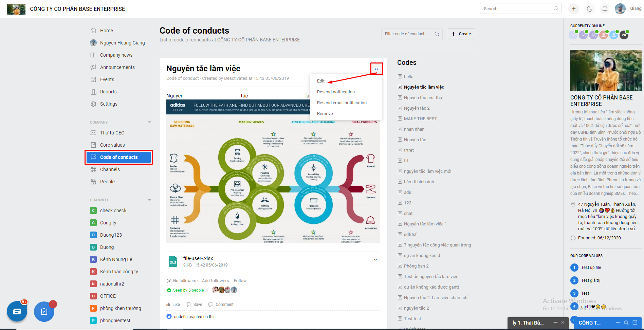
Task: Pop out the CÔNG T... chat window
Action: 635,323
